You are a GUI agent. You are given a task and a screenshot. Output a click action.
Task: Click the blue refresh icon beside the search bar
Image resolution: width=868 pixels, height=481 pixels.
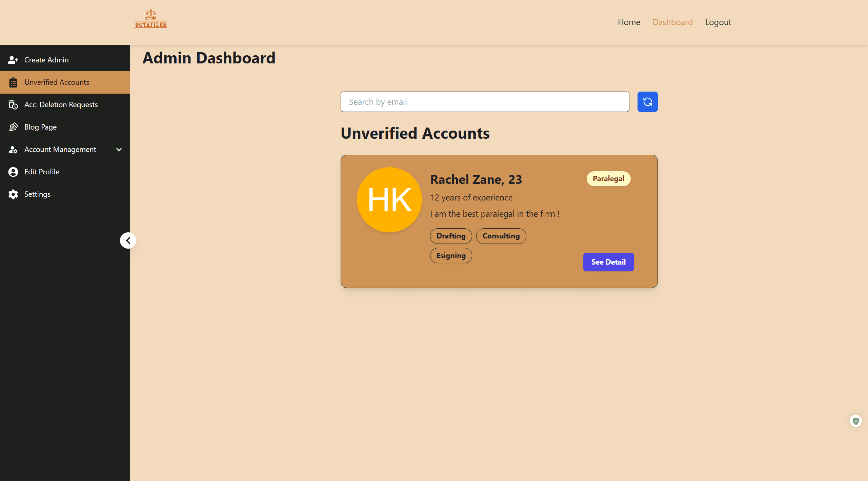click(647, 101)
